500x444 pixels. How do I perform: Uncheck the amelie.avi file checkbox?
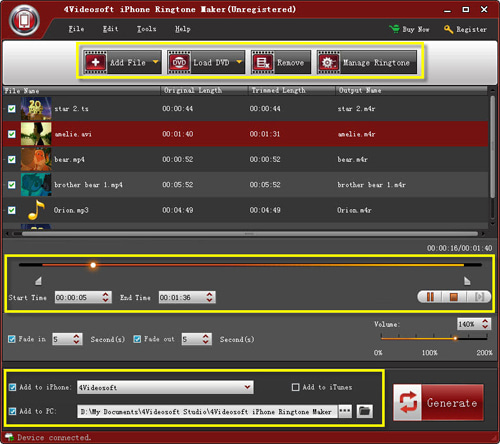click(12, 134)
